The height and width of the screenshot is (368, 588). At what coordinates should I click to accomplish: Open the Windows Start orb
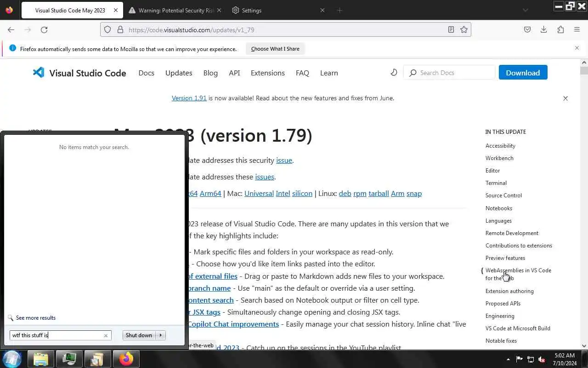pyautogui.click(x=12, y=359)
